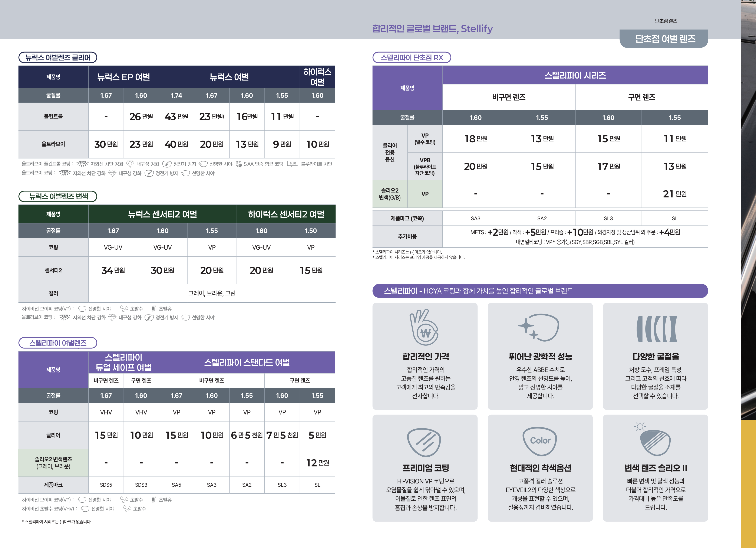Click the 18 만원 price cell
This screenshot has height=548, width=756.
click(476, 139)
